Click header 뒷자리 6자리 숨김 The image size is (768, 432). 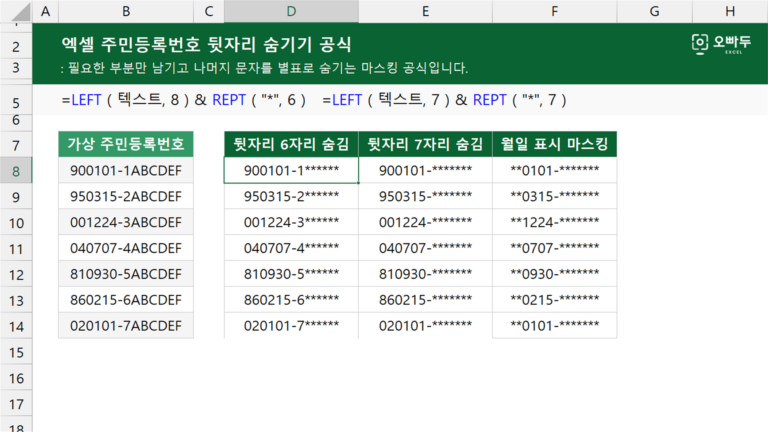291,144
